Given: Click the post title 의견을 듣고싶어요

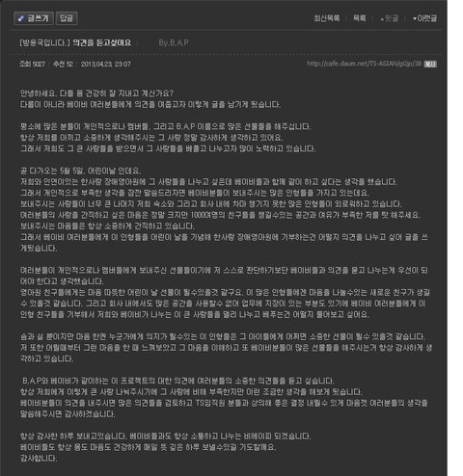Looking at the screenshot, I should [x=101, y=42].
